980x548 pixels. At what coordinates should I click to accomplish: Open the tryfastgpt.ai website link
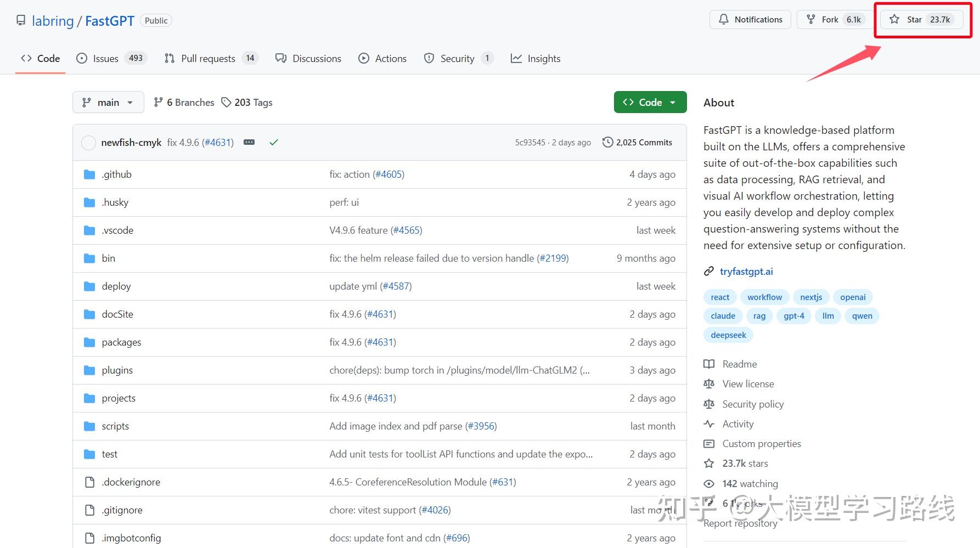746,272
